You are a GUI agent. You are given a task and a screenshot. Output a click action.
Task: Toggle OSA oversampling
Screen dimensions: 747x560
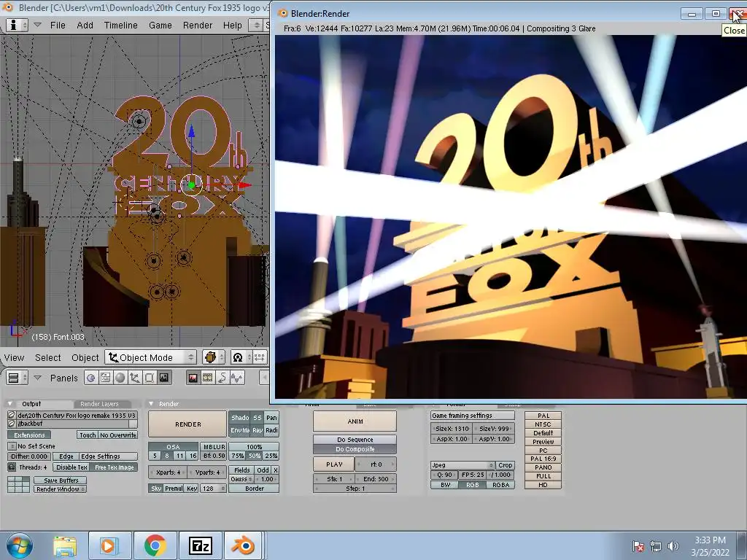[173, 447]
